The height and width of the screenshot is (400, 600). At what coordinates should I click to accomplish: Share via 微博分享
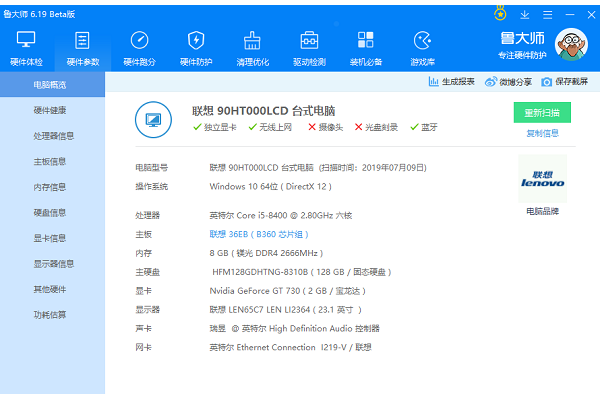tap(508, 82)
